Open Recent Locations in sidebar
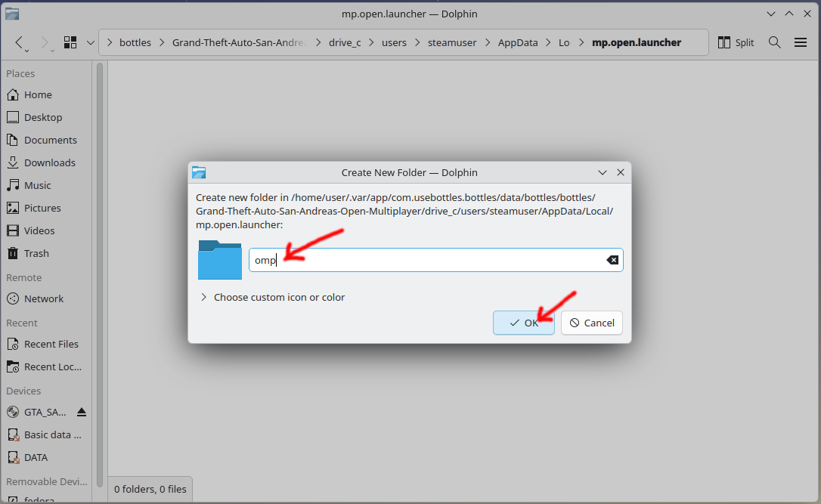Viewport: 821px width, 504px height. (47, 367)
